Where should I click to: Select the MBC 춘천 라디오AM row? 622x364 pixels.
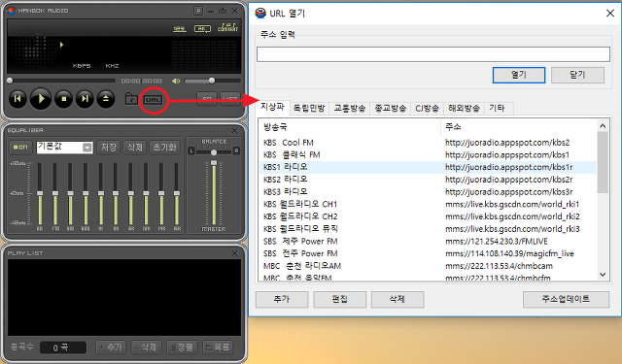click(x=428, y=266)
